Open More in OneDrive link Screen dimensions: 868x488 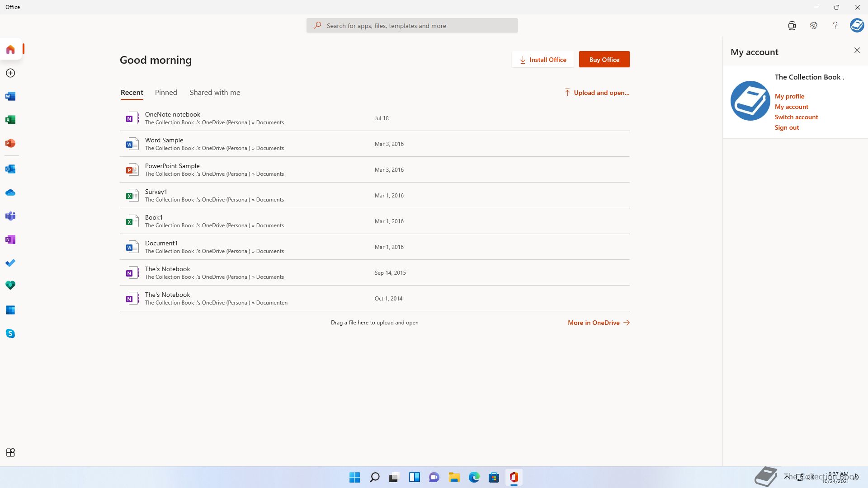(598, 323)
